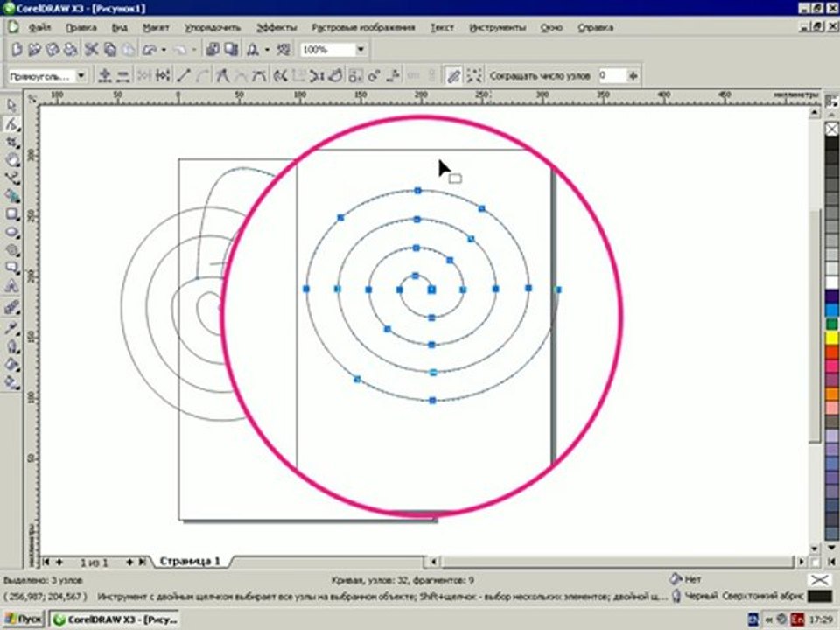Toggle Stretch and scale nodes mode
Image resolution: width=840 pixels, height=630 pixels.
tap(356, 76)
